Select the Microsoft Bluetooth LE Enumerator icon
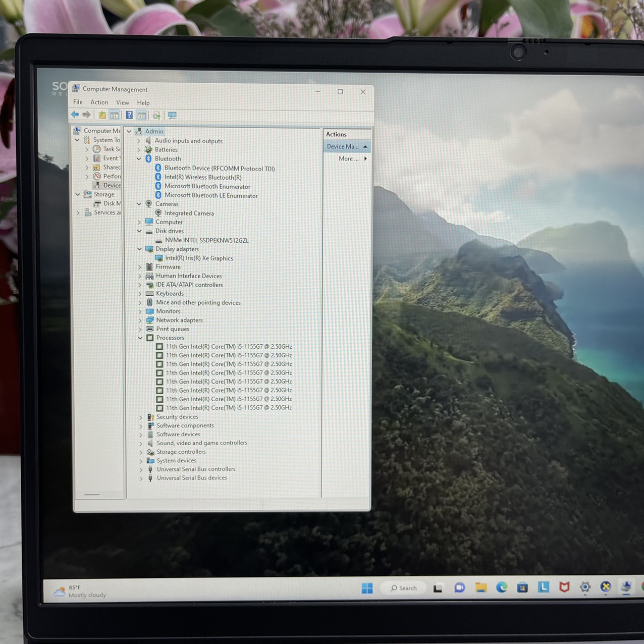This screenshot has height=644, width=644. coord(158,195)
